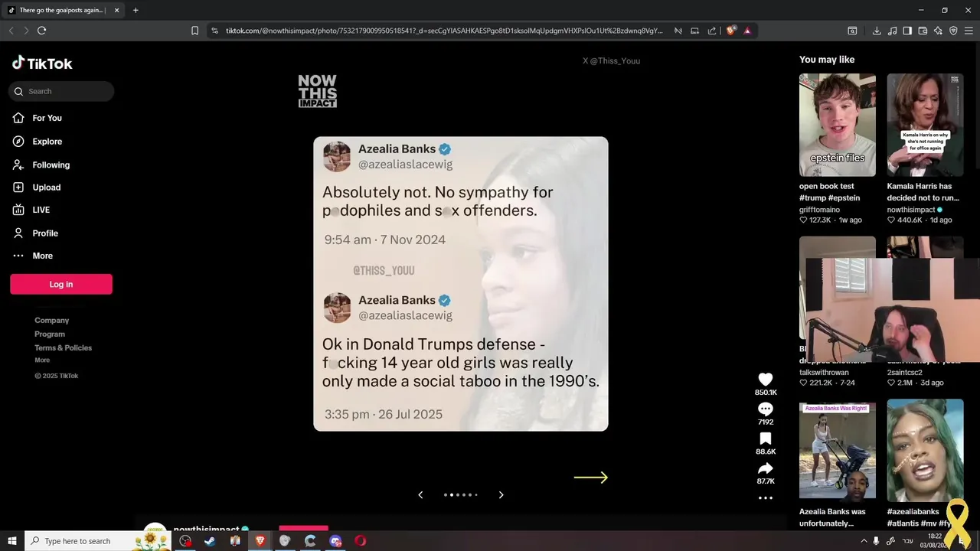Open Terms & Policies link
This screenshot has width=980, height=551.
tap(63, 348)
